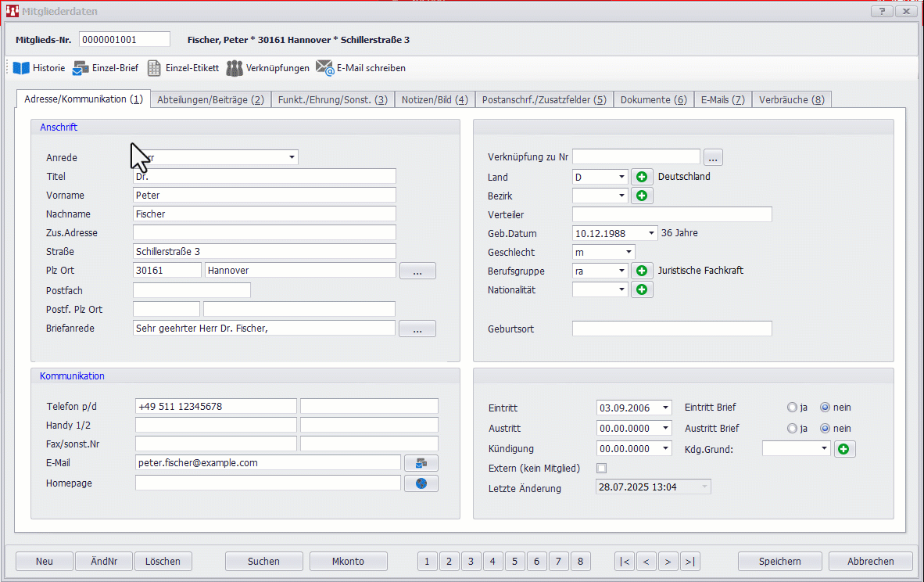Open the Kdg.Grund dropdown list

[x=823, y=449]
